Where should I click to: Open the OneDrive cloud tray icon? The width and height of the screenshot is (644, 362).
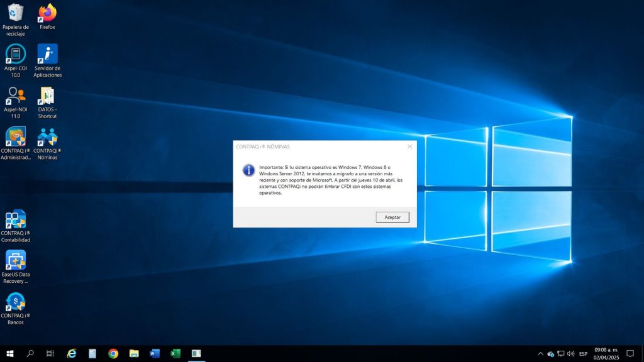click(x=550, y=354)
